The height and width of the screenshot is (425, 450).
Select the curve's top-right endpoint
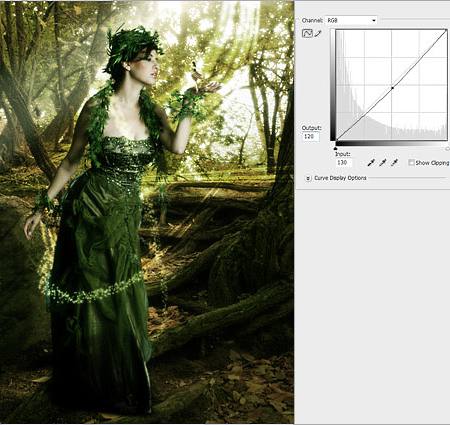(x=446, y=30)
